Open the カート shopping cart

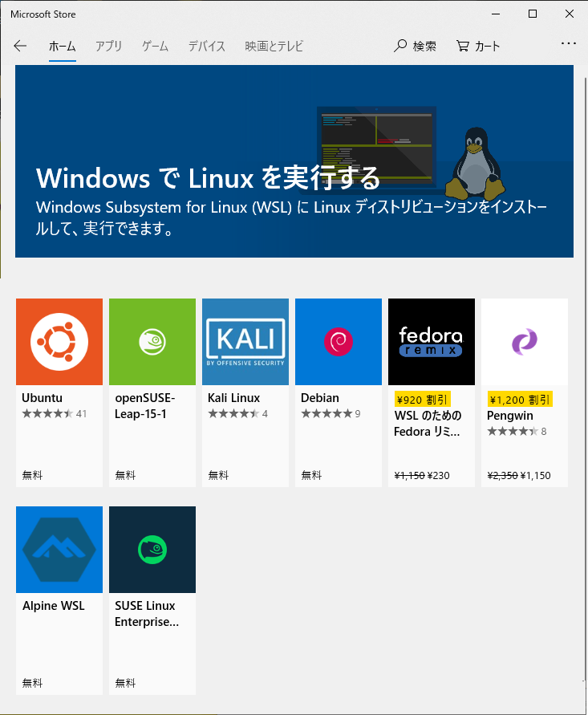click(x=478, y=46)
